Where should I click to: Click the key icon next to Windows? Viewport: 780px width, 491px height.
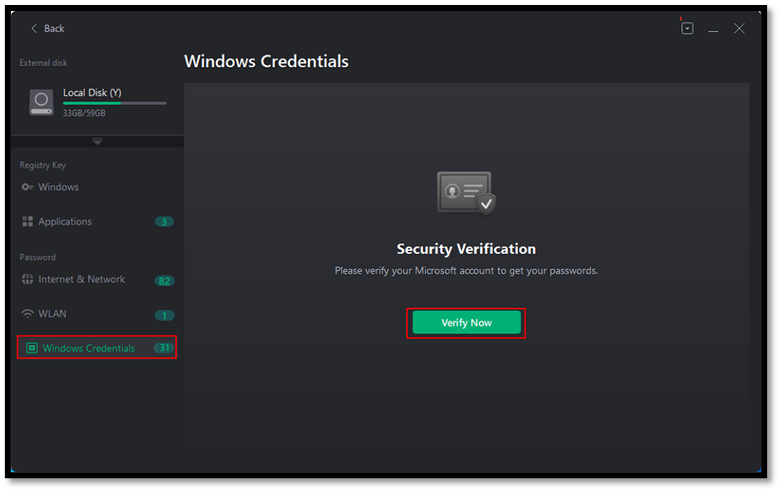tap(27, 187)
